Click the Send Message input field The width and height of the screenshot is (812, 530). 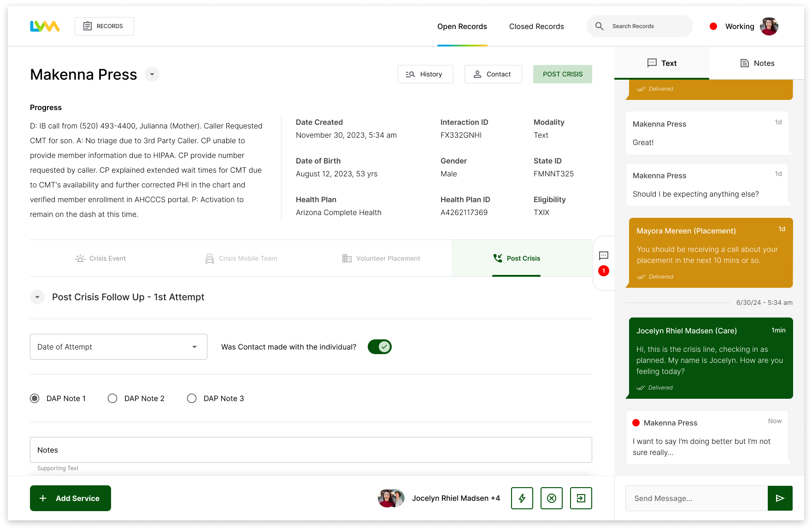pos(696,498)
